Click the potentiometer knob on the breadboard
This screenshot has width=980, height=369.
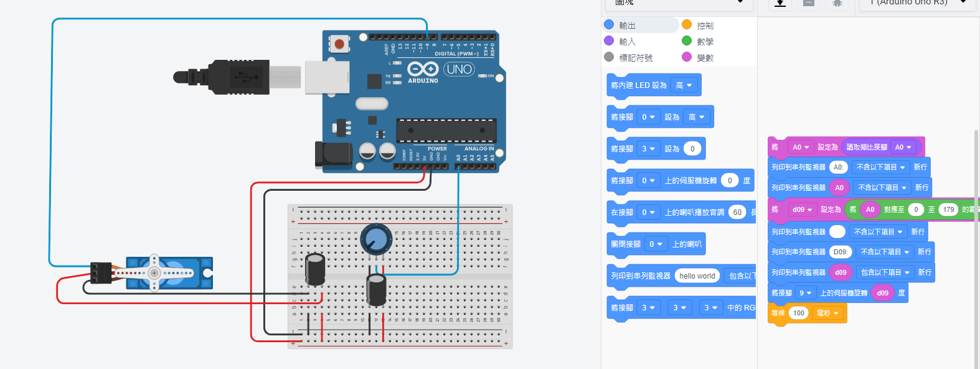(376, 239)
